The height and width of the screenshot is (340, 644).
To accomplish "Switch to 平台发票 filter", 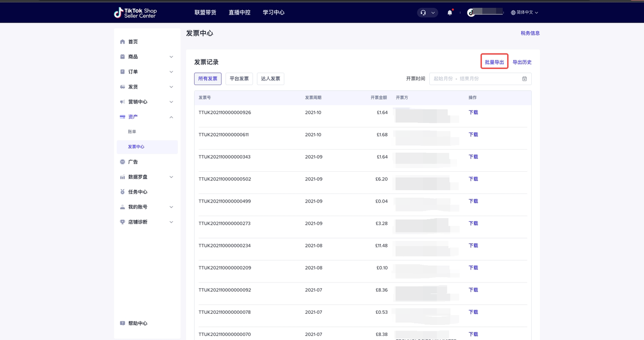I will tap(239, 79).
